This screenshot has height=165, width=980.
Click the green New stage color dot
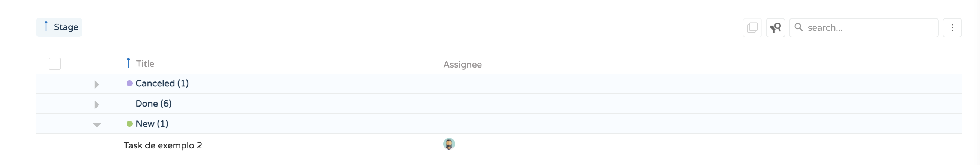click(x=130, y=123)
